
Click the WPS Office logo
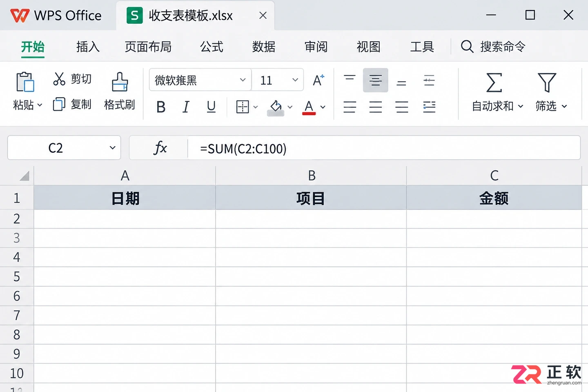[x=20, y=16]
